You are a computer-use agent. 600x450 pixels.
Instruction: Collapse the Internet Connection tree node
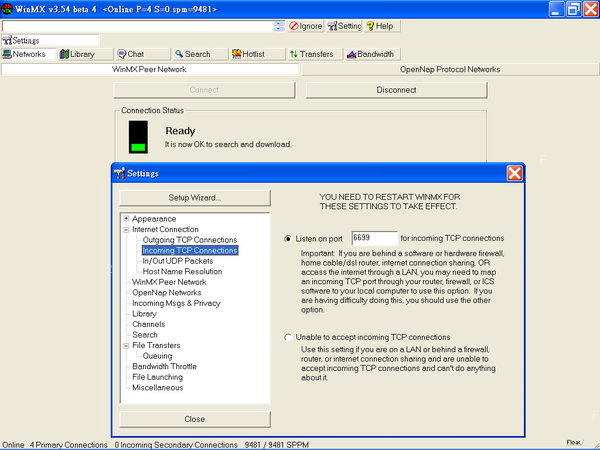126,230
